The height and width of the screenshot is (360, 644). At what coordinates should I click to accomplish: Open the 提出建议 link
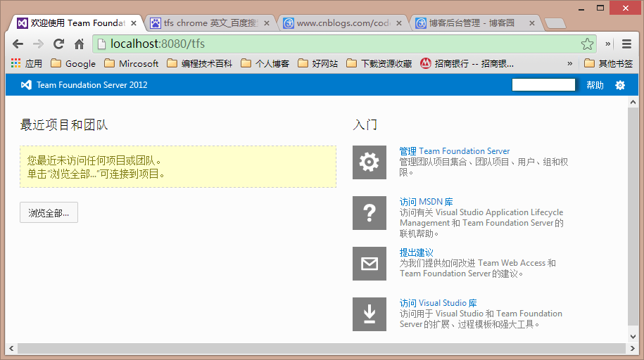416,252
